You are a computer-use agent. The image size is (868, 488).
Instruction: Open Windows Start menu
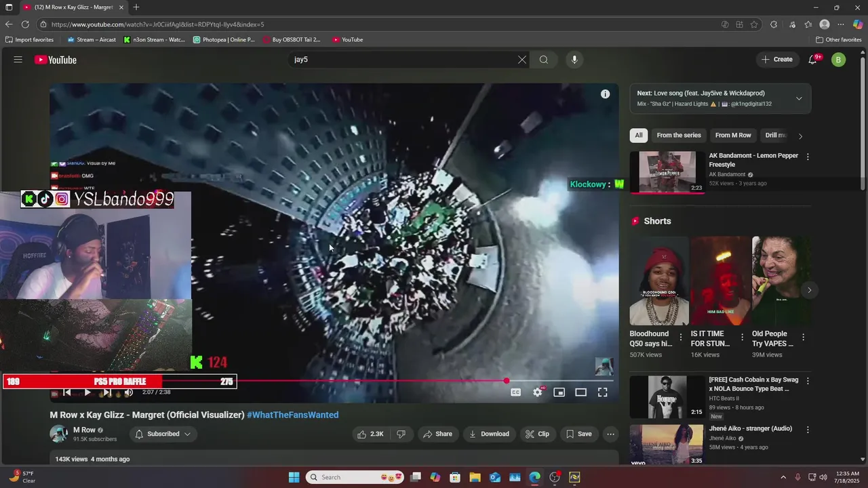click(x=294, y=477)
